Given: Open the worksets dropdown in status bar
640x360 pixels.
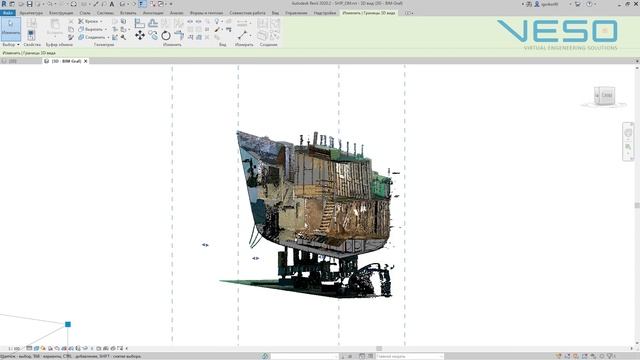Looking at the screenshot, I should tap(304, 356).
